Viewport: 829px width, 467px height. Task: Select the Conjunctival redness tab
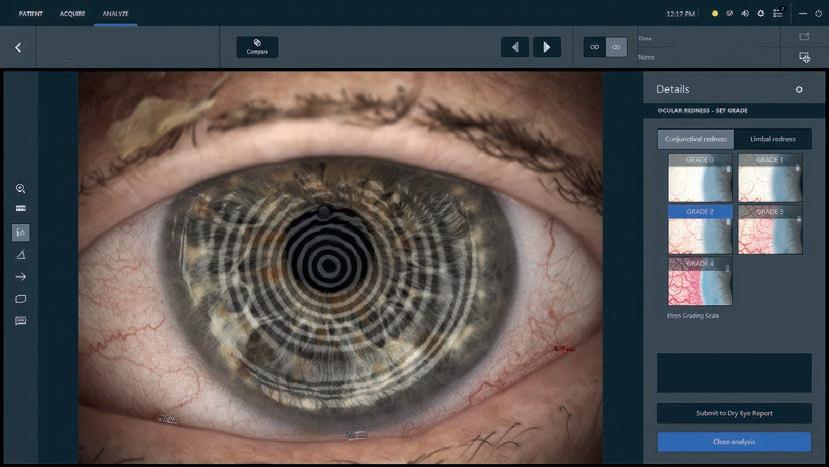point(695,139)
